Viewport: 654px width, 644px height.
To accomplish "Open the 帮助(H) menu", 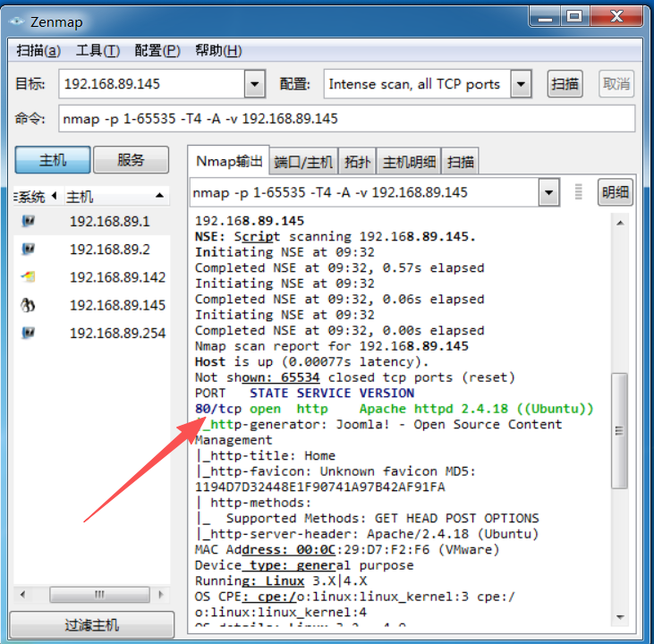I will pyautogui.click(x=218, y=51).
